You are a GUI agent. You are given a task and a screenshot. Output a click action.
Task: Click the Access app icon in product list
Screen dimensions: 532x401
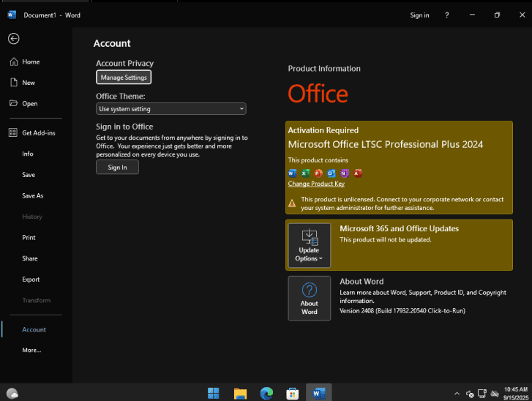point(358,173)
